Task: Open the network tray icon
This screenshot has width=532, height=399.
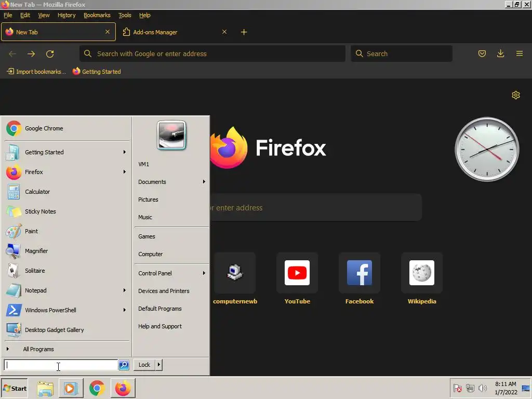Action: [x=470, y=388]
